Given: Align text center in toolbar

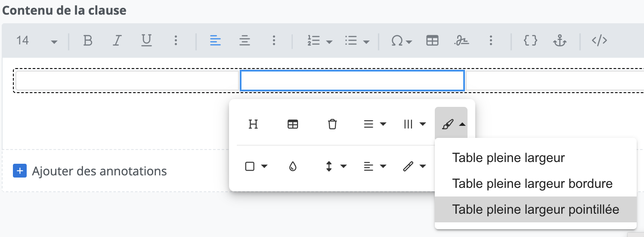Looking at the screenshot, I should tap(245, 41).
